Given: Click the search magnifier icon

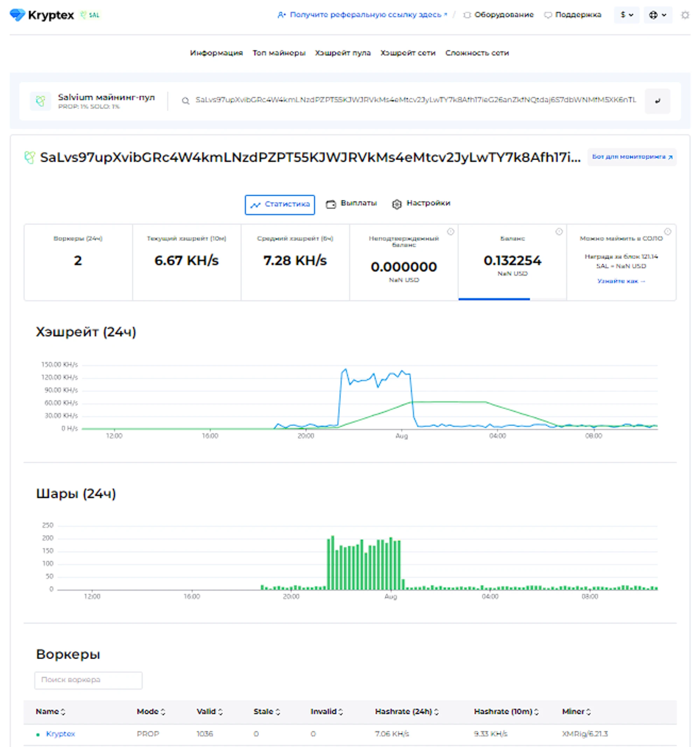Looking at the screenshot, I should pyautogui.click(x=185, y=101).
